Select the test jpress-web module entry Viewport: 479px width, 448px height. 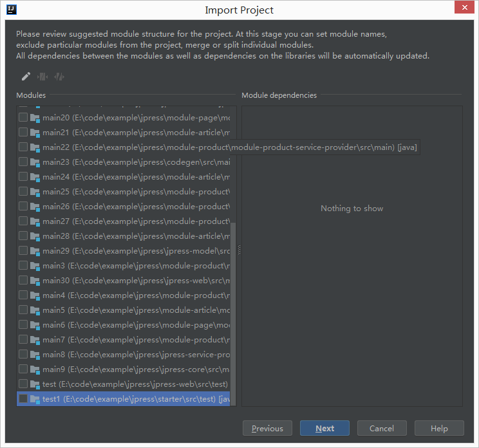click(135, 384)
